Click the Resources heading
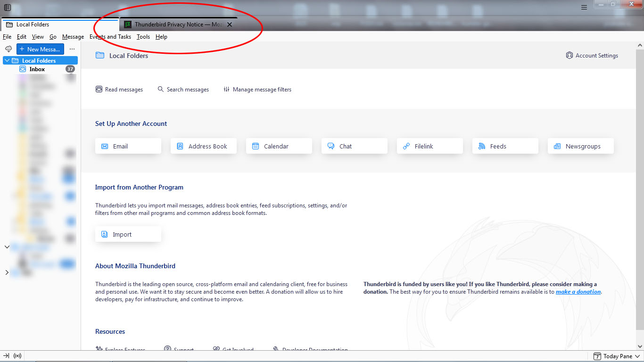This screenshot has width=644, height=362. (110, 331)
